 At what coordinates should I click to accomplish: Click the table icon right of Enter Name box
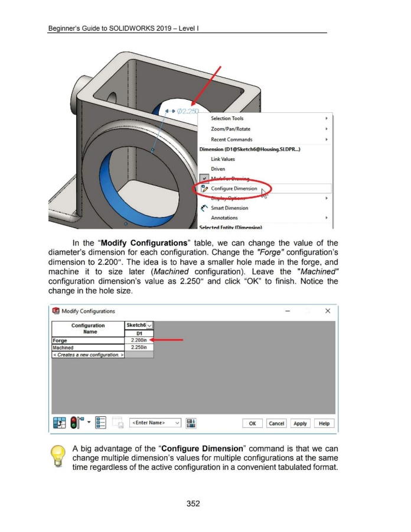[191, 423]
